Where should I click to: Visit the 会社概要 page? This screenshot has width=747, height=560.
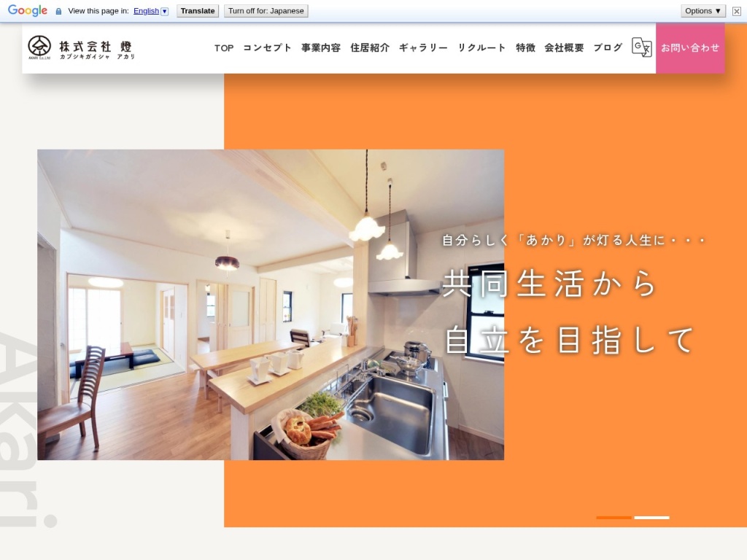[564, 48]
